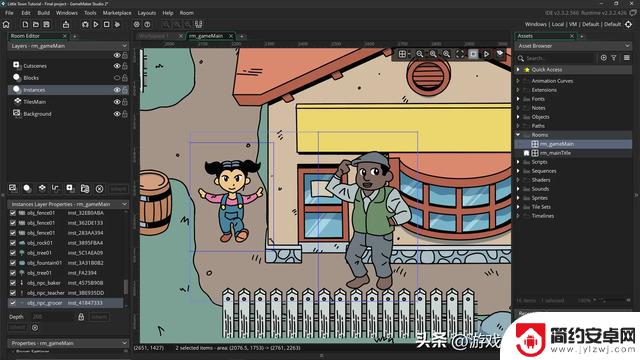Collapse the Rooms folder
The width and height of the screenshot is (640, 360).
[518, 135]
